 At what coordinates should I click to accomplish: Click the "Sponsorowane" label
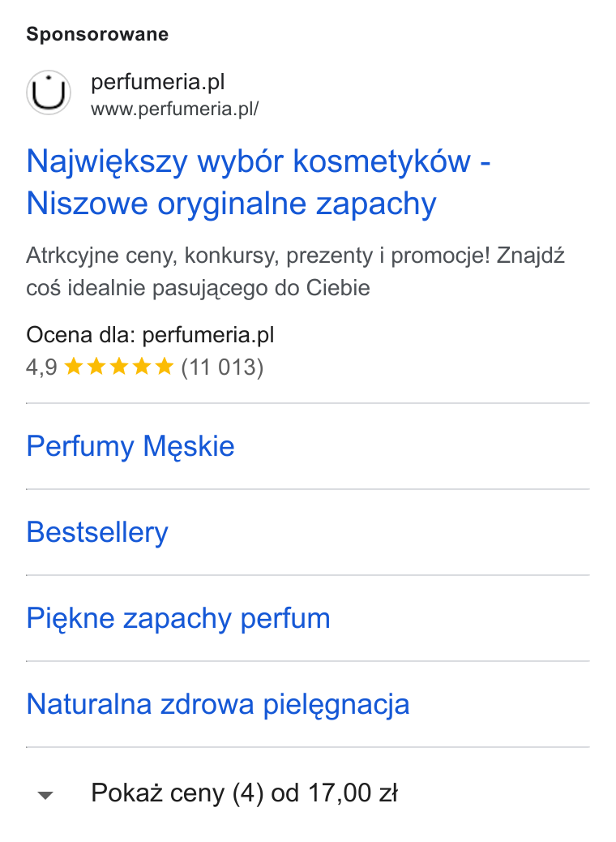(x=97, y=34)
